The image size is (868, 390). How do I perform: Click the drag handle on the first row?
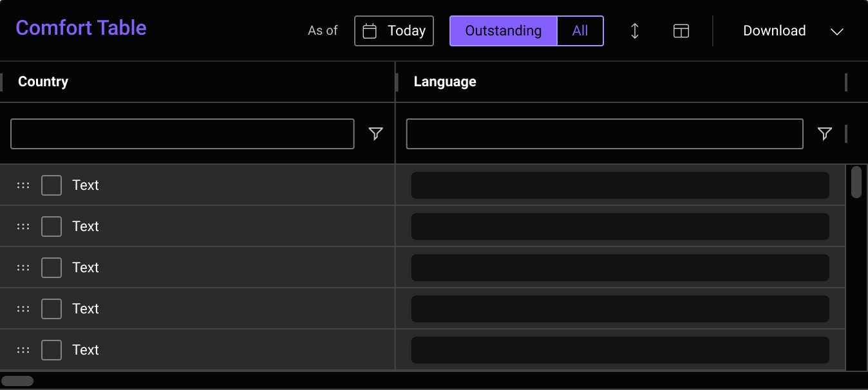click(23, 185)
